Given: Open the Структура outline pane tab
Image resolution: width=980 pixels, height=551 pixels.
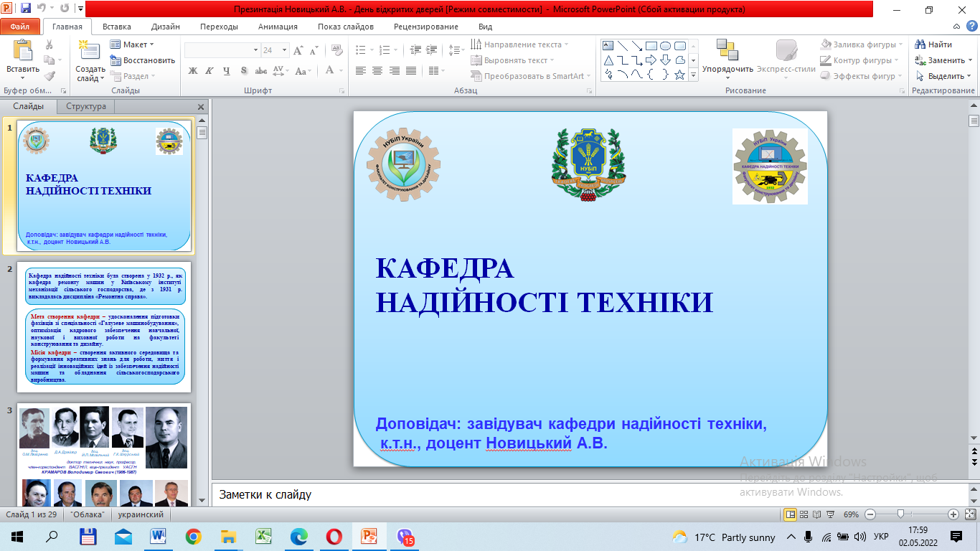Looking at the screenshot, I should (x=86, y=106).
